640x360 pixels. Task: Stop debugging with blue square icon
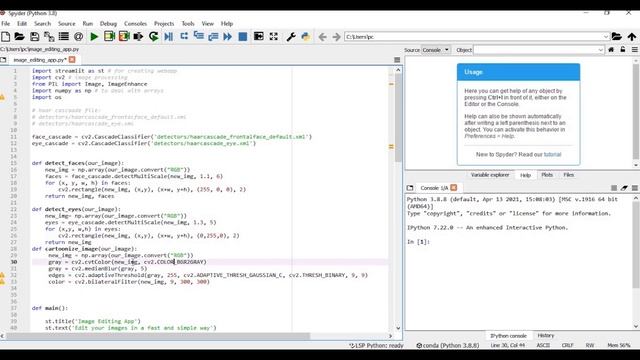tap(242, 37)
